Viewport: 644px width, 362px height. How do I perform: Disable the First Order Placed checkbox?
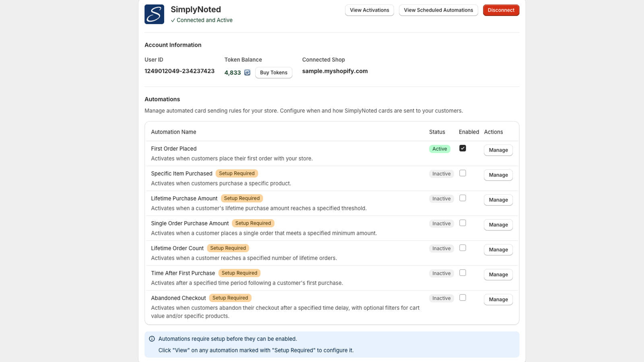pyautogui.click(x=462, y=148)
